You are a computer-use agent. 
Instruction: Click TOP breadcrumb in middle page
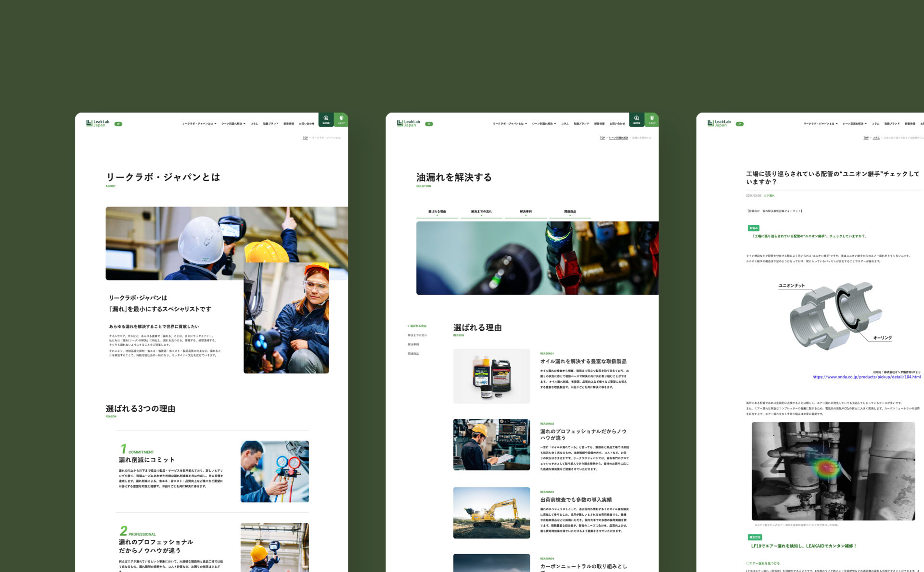pos(603,138)
